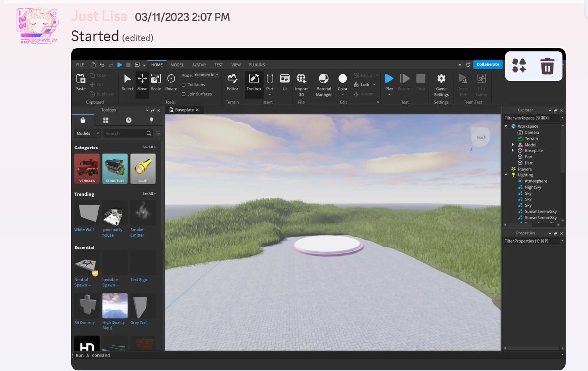Open the Toolbox inventory grid tab
This screenshot has width=588, height=371.
pos(106,120)
